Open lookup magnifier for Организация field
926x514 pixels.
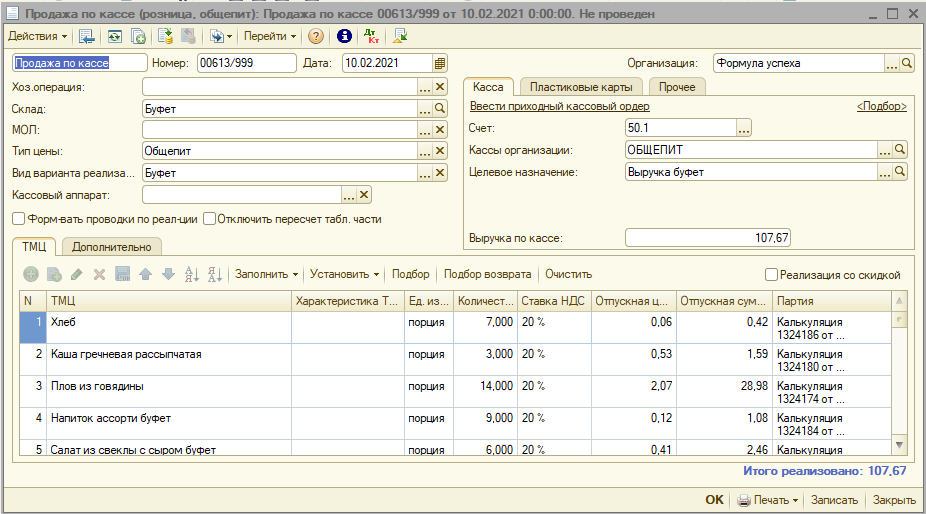click(908, 63)
